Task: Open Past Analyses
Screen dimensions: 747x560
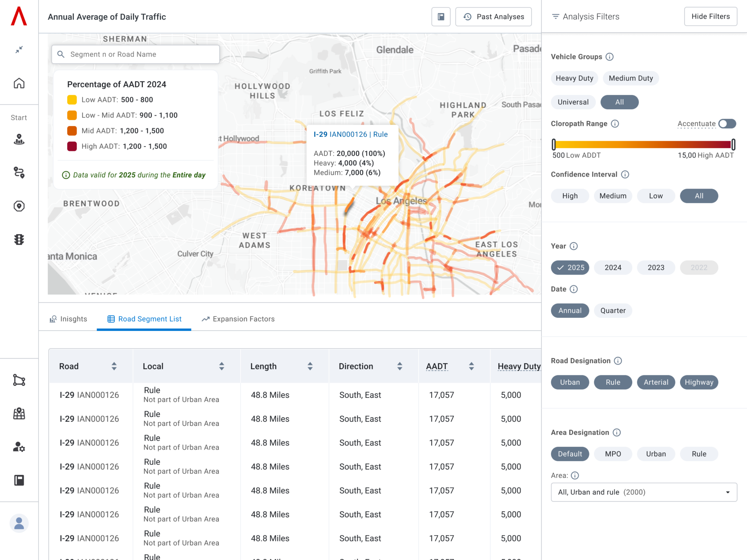Action: pyautogui.click(x=493, y=17)
